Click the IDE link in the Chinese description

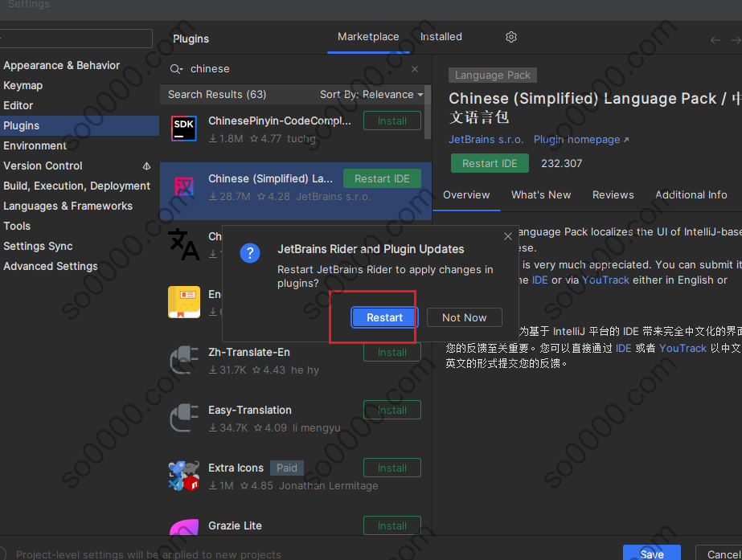click(x=623, y=348)
